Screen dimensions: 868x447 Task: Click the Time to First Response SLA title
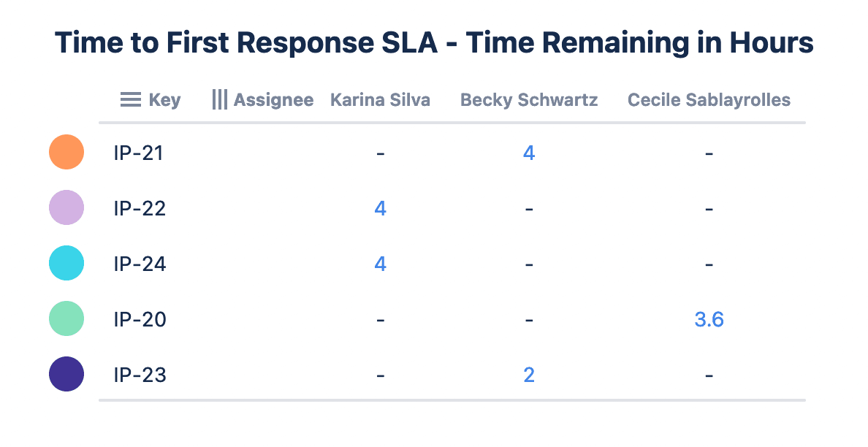pos(434,44)
